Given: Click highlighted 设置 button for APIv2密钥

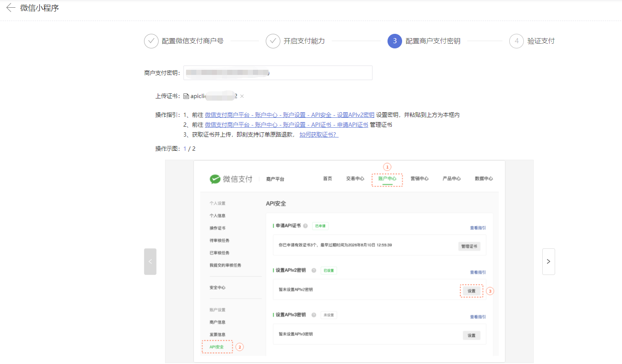Looking at the screenshot, I should (x=471, y=291).
